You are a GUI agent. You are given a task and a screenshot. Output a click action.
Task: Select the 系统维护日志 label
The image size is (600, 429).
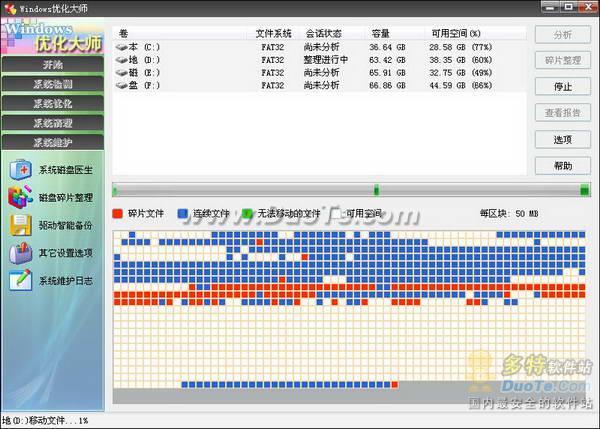(66, 281)
